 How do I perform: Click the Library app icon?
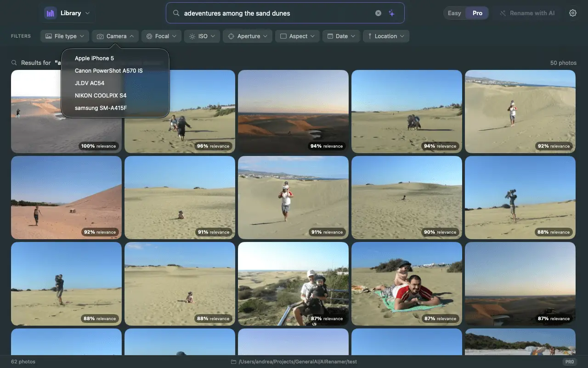[51, 13]
